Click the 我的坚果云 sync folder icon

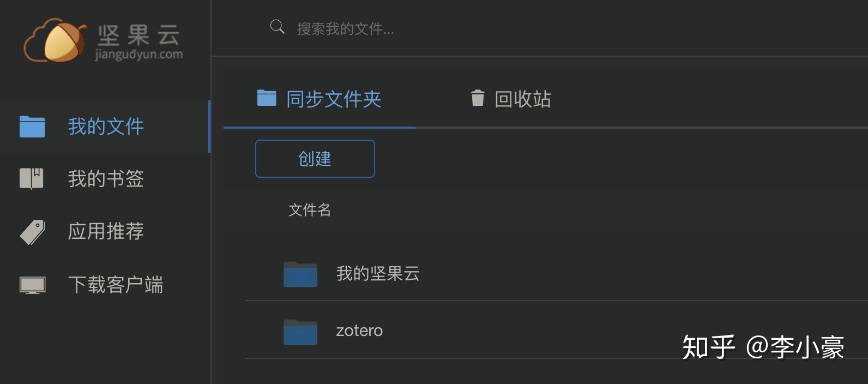point(300,274)
